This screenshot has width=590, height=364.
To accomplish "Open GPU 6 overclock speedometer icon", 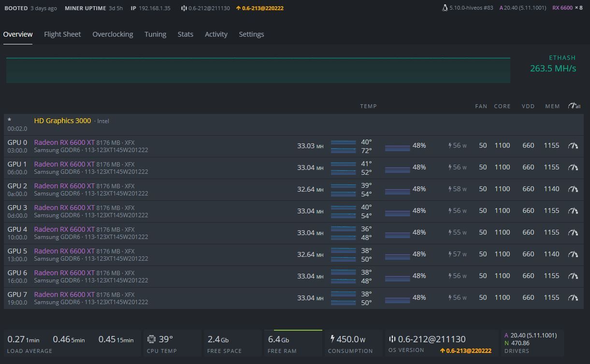I will coord(573,276).
